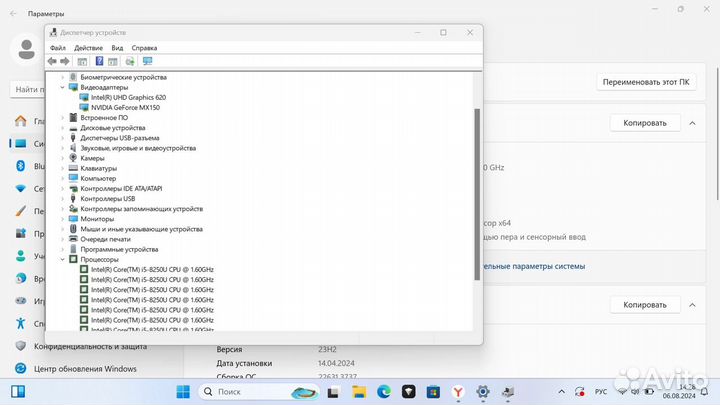Click the Update driver toolbar icon

pyautogui.click(x=130, y=61)
